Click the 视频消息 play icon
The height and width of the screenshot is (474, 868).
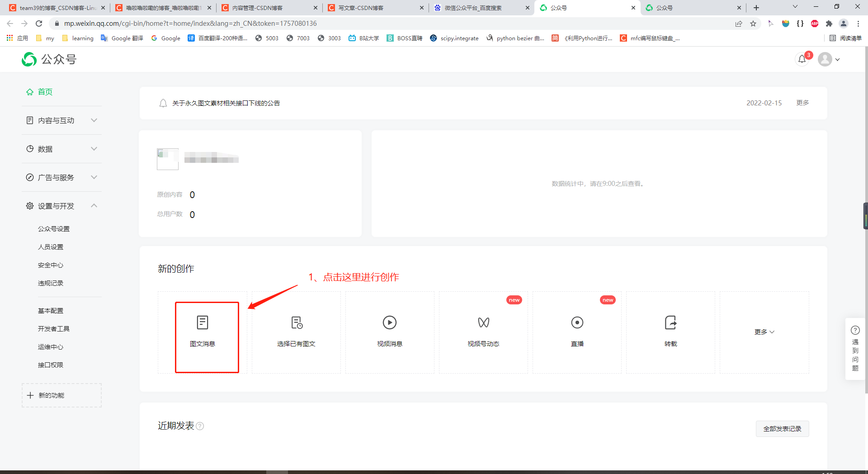point(389,322)
